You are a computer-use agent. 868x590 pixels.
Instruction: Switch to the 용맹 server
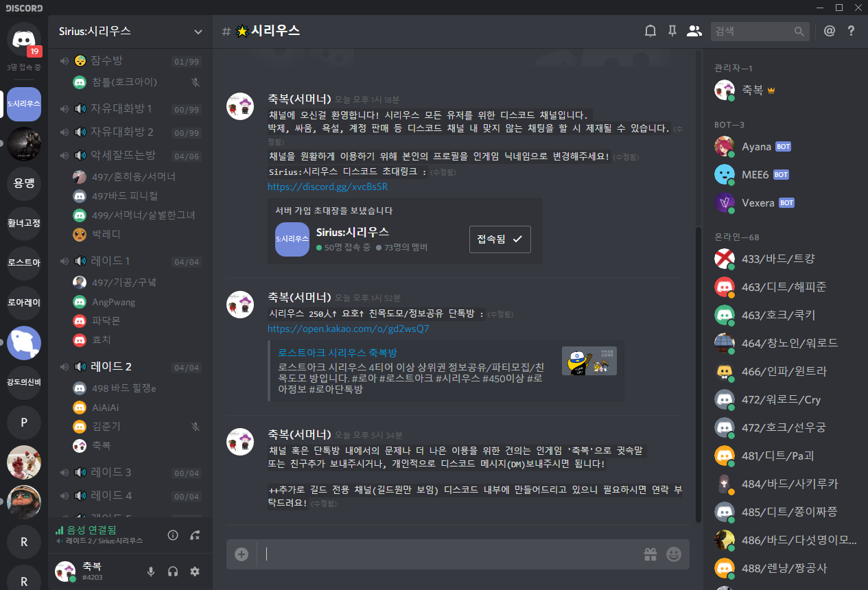23,183
